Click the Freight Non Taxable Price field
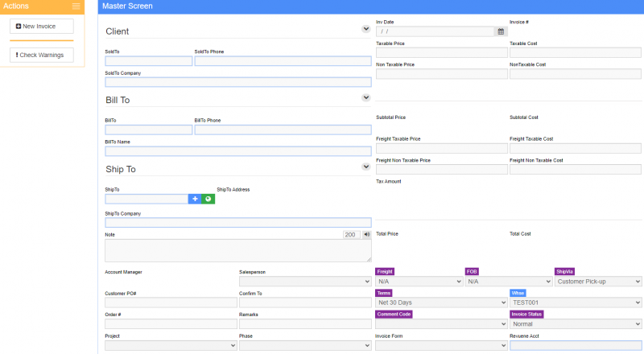The image size is (644, 354). 441,170
